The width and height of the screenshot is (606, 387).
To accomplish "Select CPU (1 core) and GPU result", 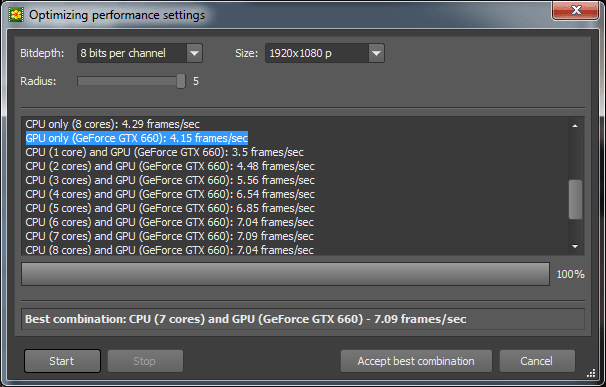I will [x=165, y=152].
